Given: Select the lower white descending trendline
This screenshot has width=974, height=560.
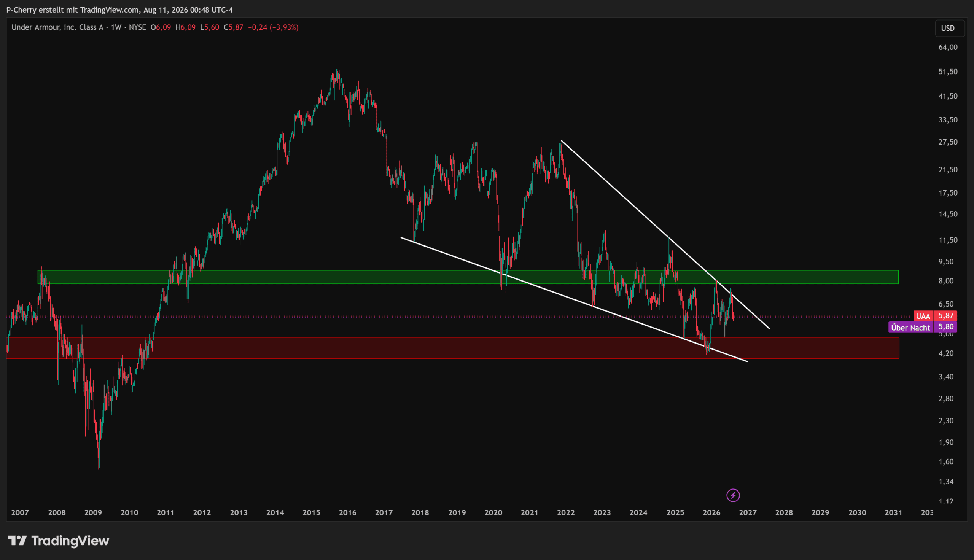Looking at the screenshot, I should tap(574, 299).
